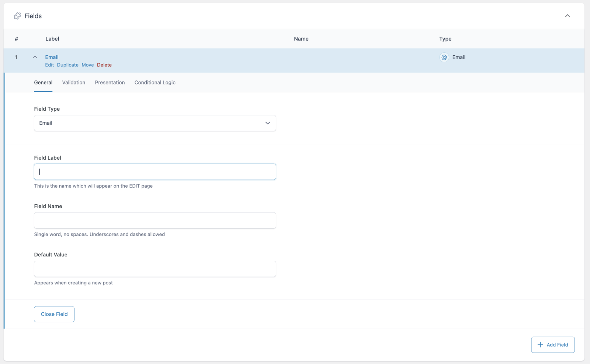Collapse the Fields panel with the top chevron
590x364 pixels.
point(568,16)
